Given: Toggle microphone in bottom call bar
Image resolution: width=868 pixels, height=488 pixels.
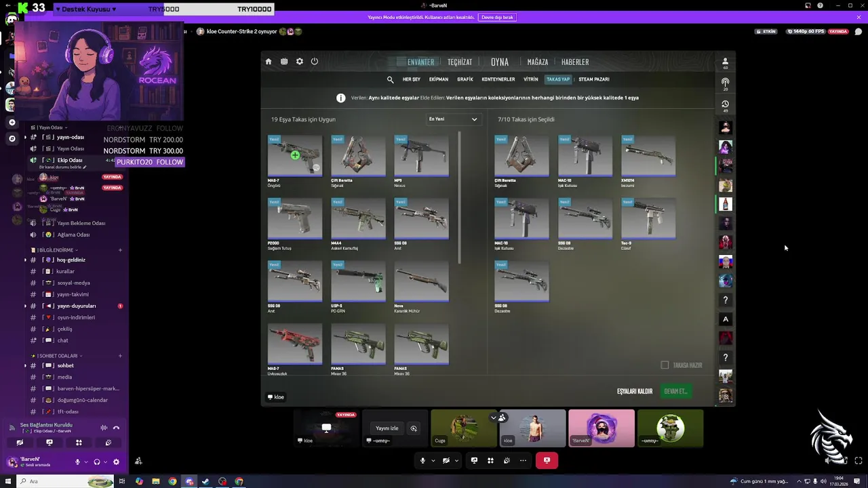Looking at the screenshot, I should [422, 461].
